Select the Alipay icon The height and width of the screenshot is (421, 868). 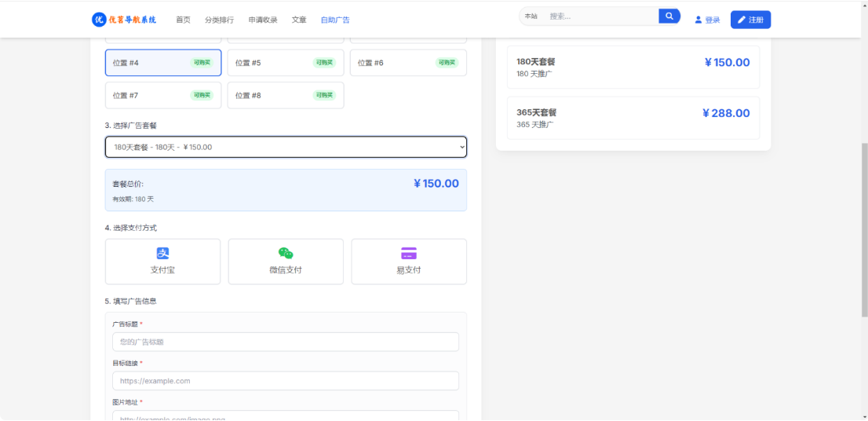[162, 253]
